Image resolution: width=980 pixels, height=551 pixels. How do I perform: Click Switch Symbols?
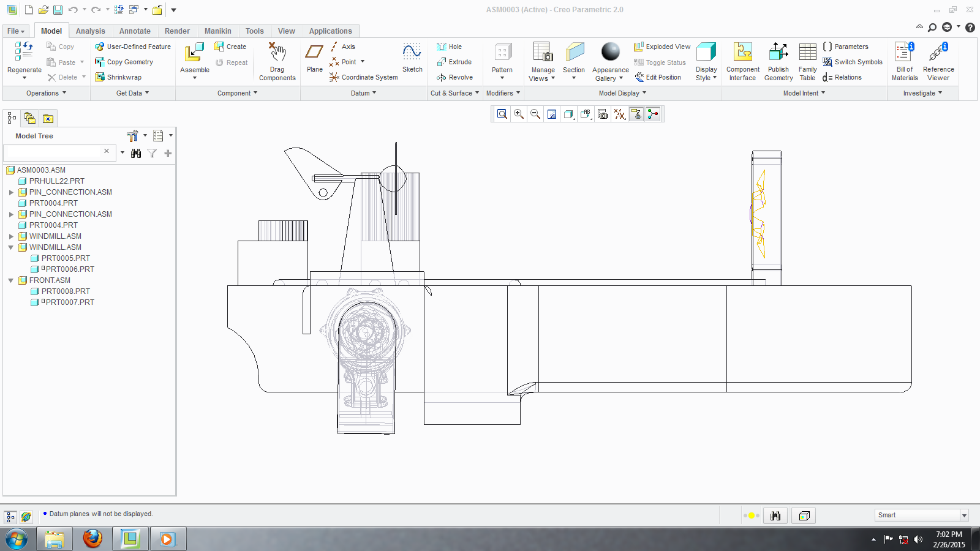(853, 62)
